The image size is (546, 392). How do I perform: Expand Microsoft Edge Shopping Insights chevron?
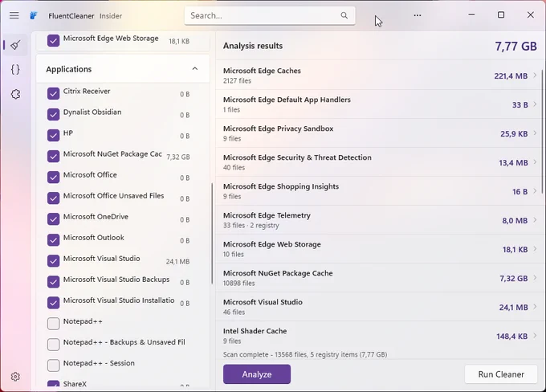[535, 190]
